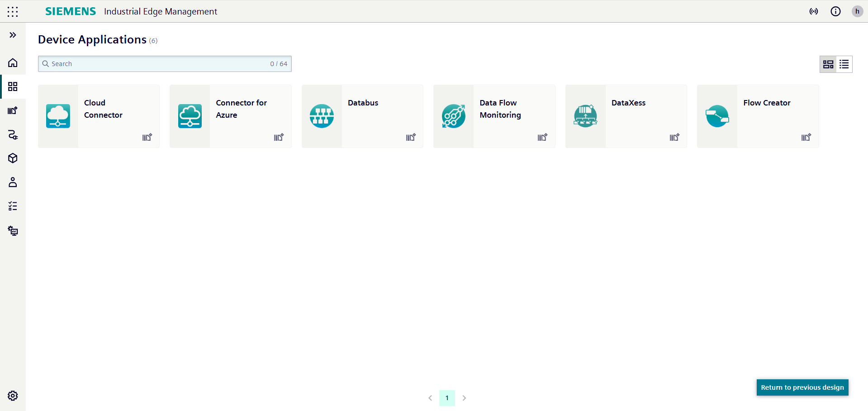Click the Flow Creator app icon
The height and width of the screenshot is (411, 868).
[x=717, y=116]
